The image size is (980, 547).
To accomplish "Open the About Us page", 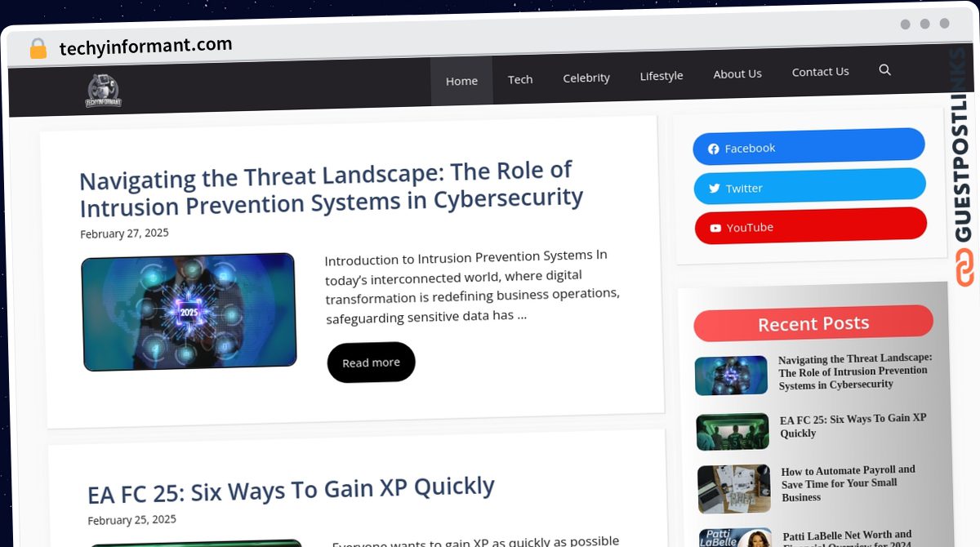I will 737,73.
